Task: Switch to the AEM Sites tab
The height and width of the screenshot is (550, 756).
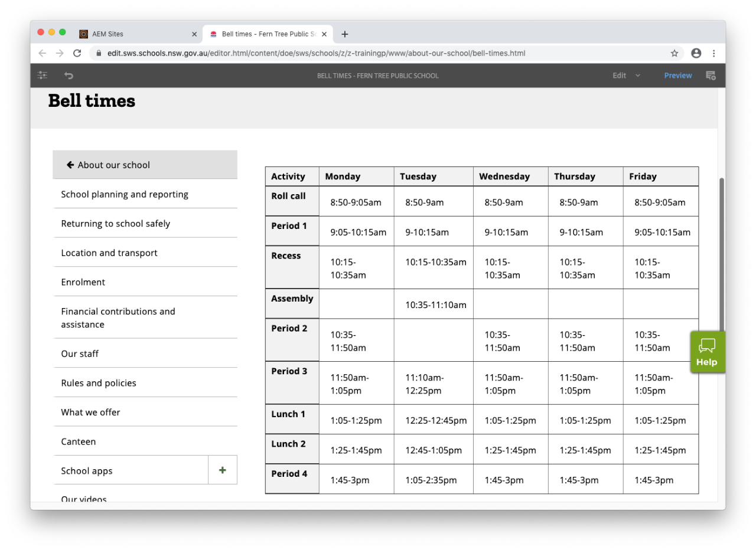Action: [139, 34]
